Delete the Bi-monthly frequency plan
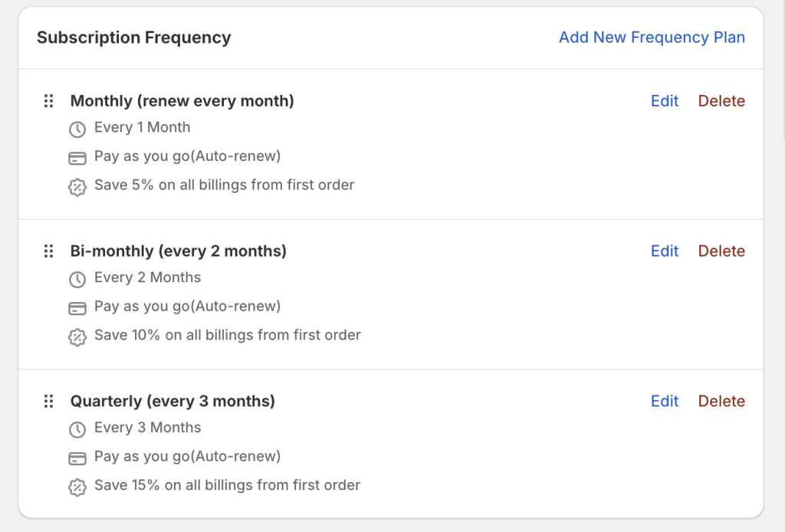The image size is (785, 532). (x=721, y=251)
